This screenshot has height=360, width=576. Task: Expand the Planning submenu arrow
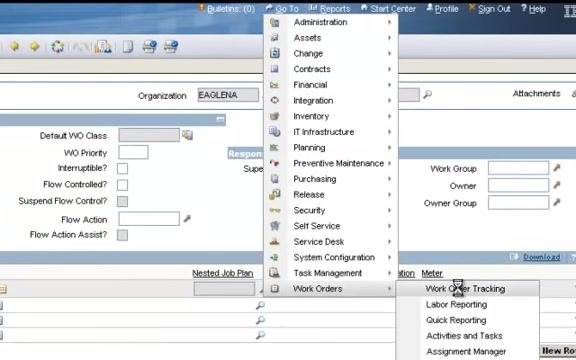tap(389, 147)
